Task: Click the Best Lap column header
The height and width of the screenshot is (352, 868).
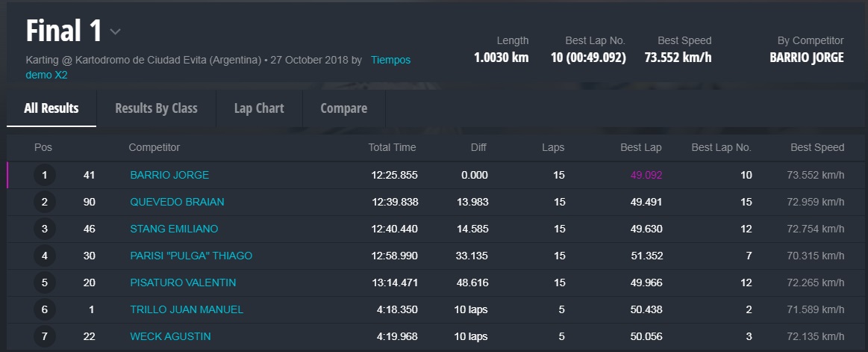Action: click(x=640, y=147)
